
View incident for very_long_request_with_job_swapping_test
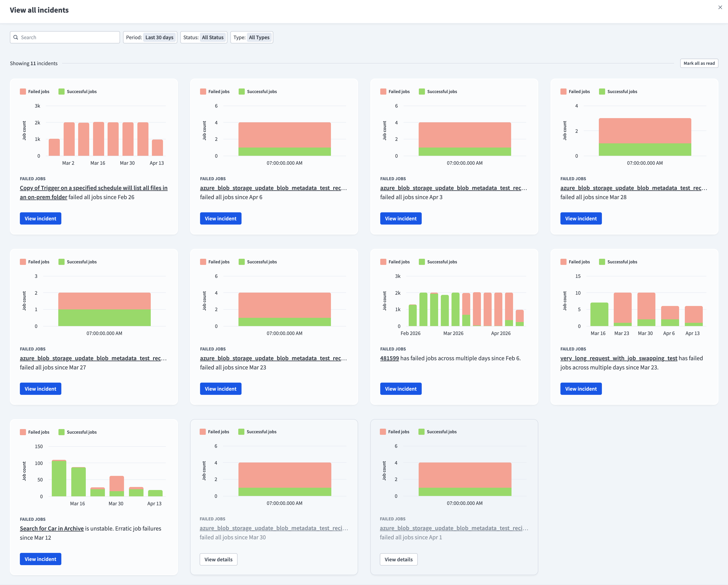click(581, 389)
